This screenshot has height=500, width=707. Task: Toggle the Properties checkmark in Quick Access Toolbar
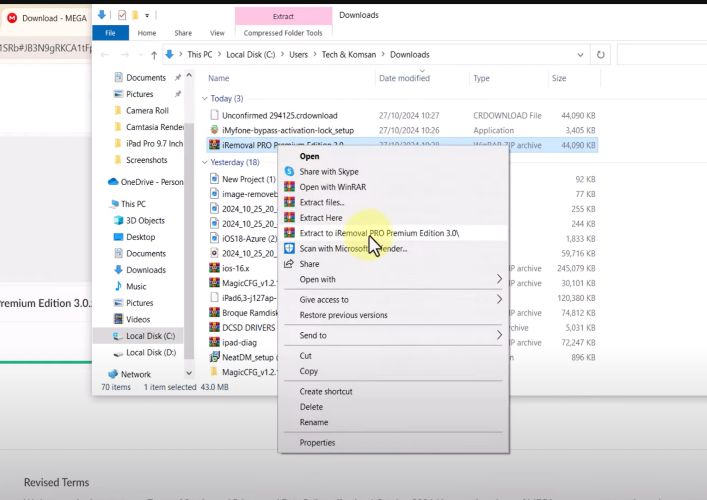tap(122, 16)
